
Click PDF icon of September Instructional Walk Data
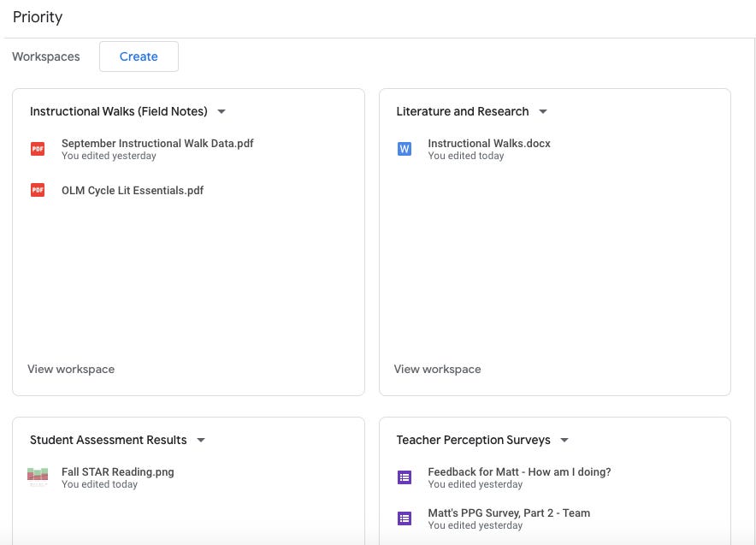(38, 149)
